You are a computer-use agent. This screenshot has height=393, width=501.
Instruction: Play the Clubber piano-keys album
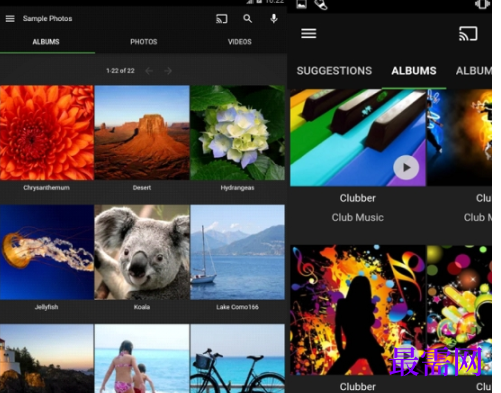tap(406, 167)
